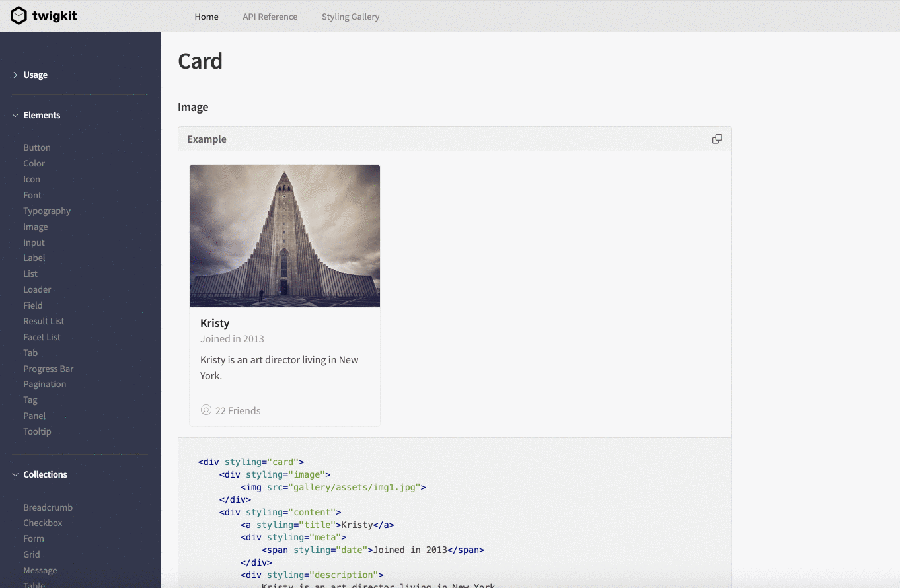Open Progress Bar element page

(48, 369)
